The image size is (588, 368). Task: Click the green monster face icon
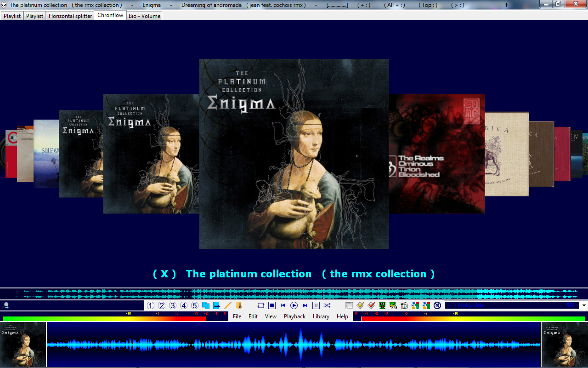382,305
